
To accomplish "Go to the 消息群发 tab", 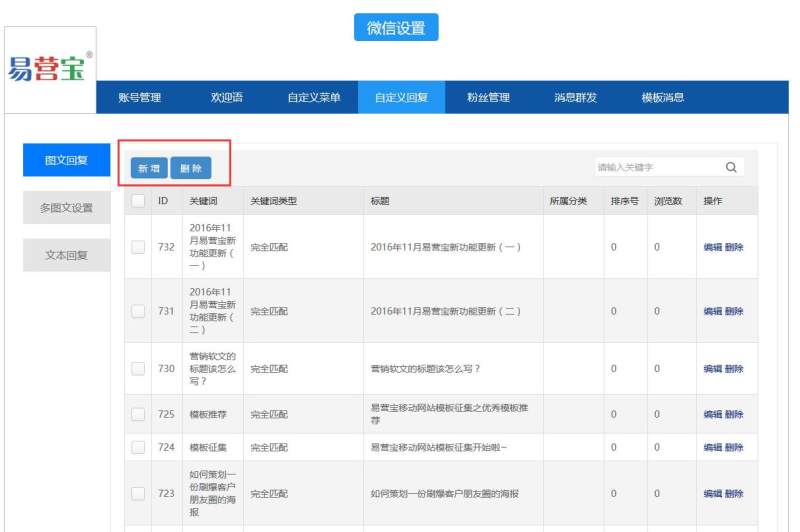I will pos(576,98).
